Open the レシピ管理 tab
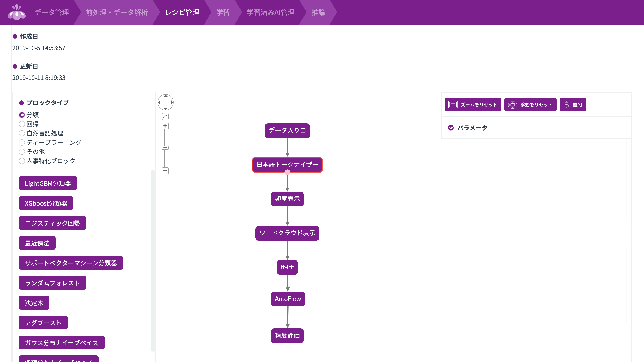The width and height of the screenshot is (644, 362). coord(182,12)
